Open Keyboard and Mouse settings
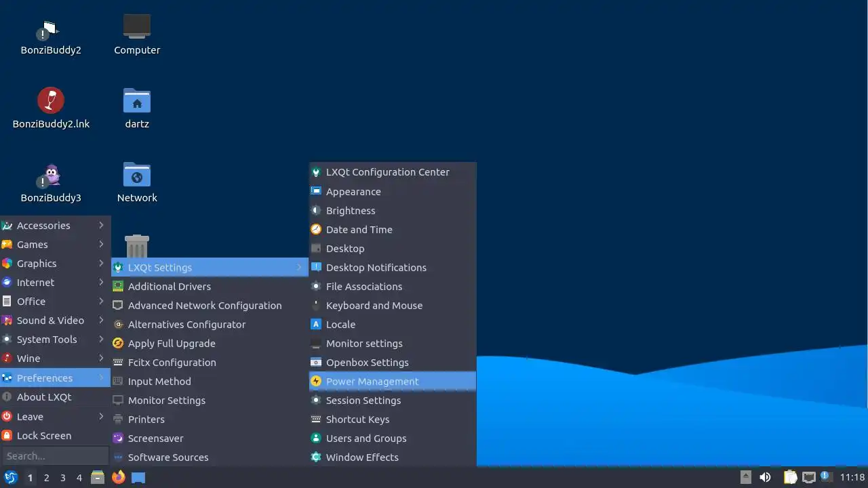Image resolution: width=868 pixels, height=488 pixels. coord(393,305)
